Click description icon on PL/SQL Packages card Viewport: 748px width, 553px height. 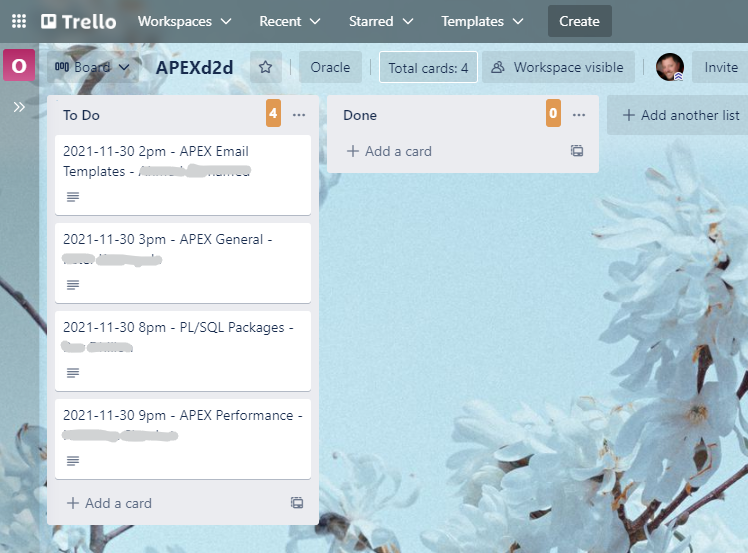(73, 373)
